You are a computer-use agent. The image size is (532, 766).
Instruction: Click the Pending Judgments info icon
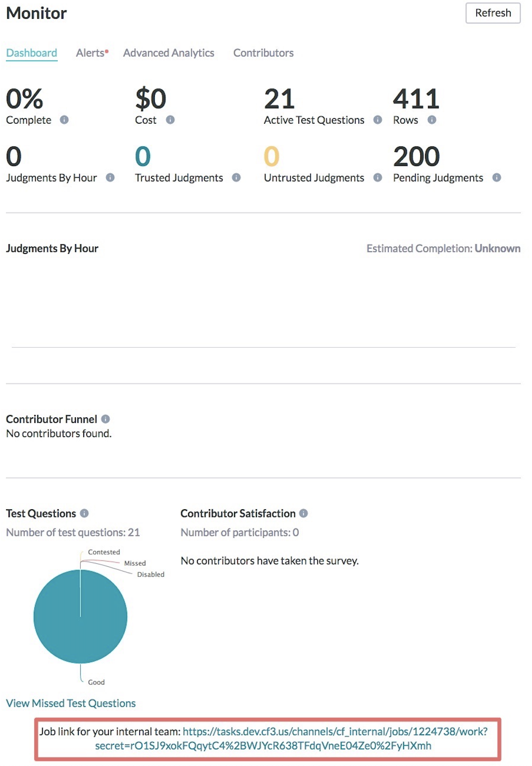[497, 177]
